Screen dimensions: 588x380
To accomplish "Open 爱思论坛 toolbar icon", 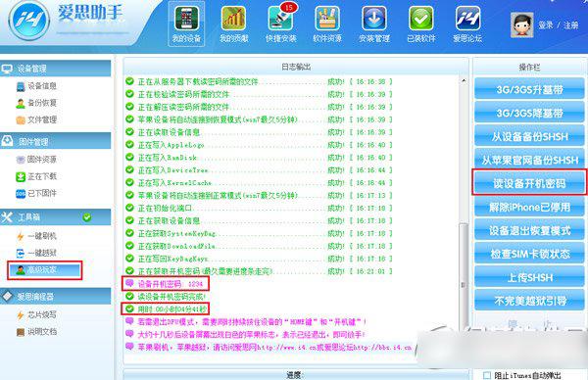I will 467,24.
